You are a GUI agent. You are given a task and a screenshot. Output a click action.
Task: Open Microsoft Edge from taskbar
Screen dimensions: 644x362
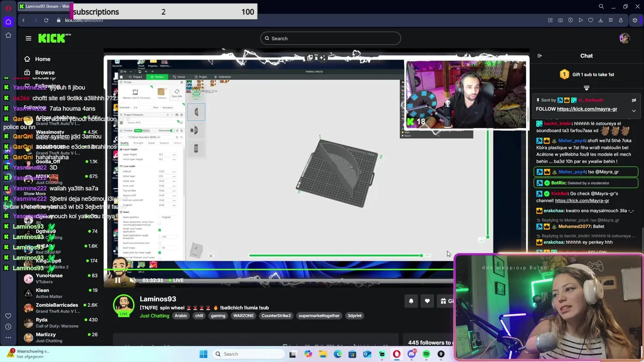click(338, 354)
